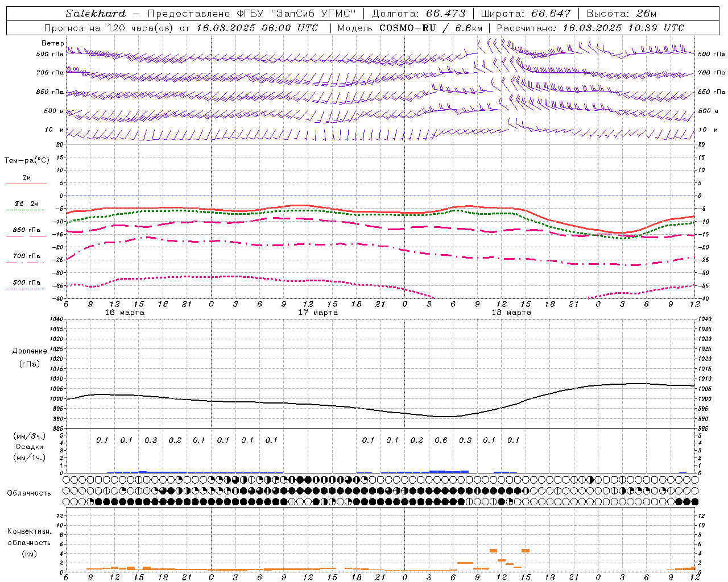This screenshot has width=728, height=582.
Task: Select the provider text ФГБУ "ЗапСиб УГМС"
Action: point(296,14)
